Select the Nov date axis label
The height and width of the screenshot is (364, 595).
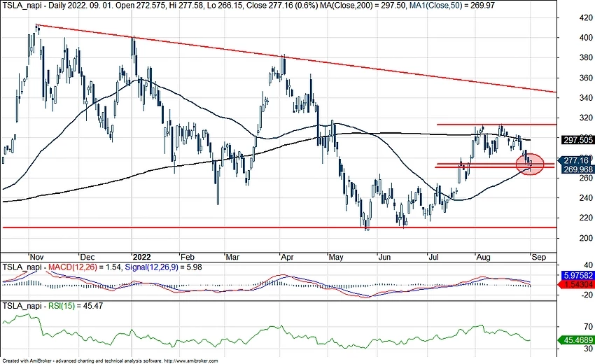(38, 257)
